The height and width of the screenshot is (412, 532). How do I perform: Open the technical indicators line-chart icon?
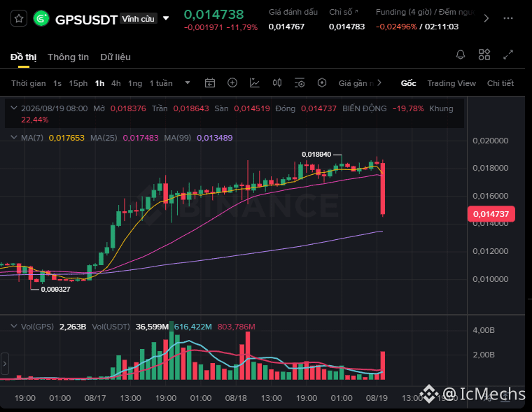[x=255, y=83]
